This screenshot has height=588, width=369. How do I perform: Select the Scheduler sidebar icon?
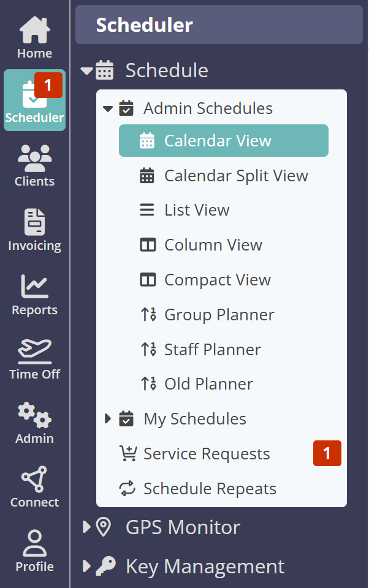click(x=34, y=100)
